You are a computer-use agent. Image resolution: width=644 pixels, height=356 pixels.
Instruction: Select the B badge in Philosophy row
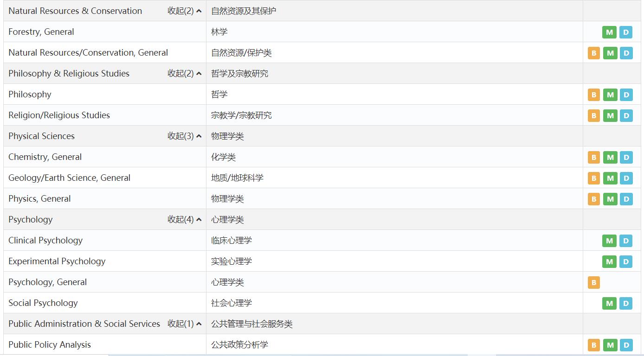click(x=594, y=95)
